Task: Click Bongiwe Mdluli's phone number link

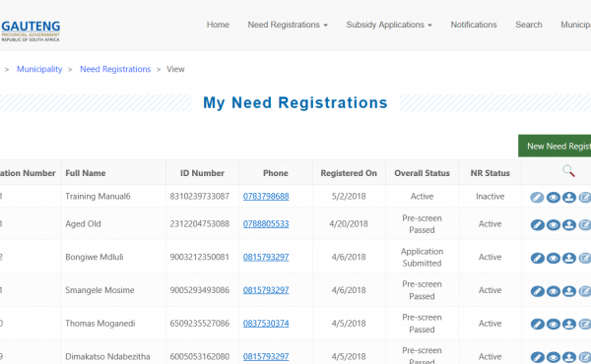Action: 266,257
